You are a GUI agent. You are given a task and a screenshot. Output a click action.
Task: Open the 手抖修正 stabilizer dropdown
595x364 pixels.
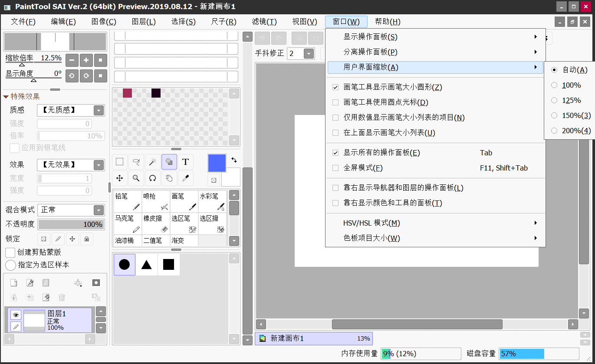[x=309, y=54]
